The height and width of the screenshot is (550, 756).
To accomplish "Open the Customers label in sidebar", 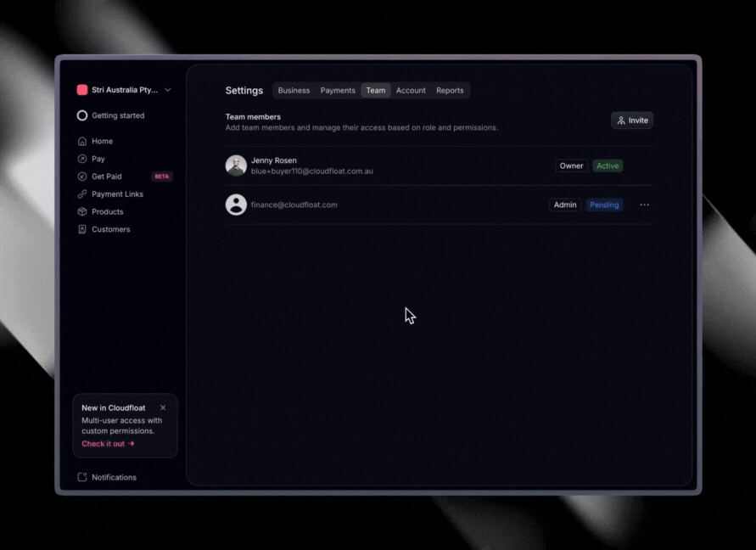I will pyautogui.click(x=111, y=229).
